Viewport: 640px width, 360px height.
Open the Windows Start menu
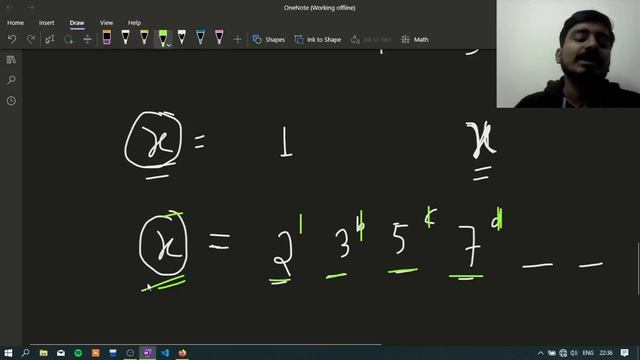[8, 353]
